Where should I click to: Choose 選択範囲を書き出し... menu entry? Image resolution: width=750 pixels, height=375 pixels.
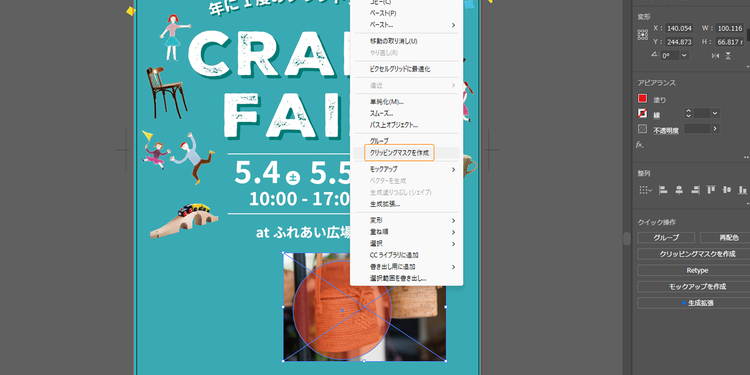point(407,278)
